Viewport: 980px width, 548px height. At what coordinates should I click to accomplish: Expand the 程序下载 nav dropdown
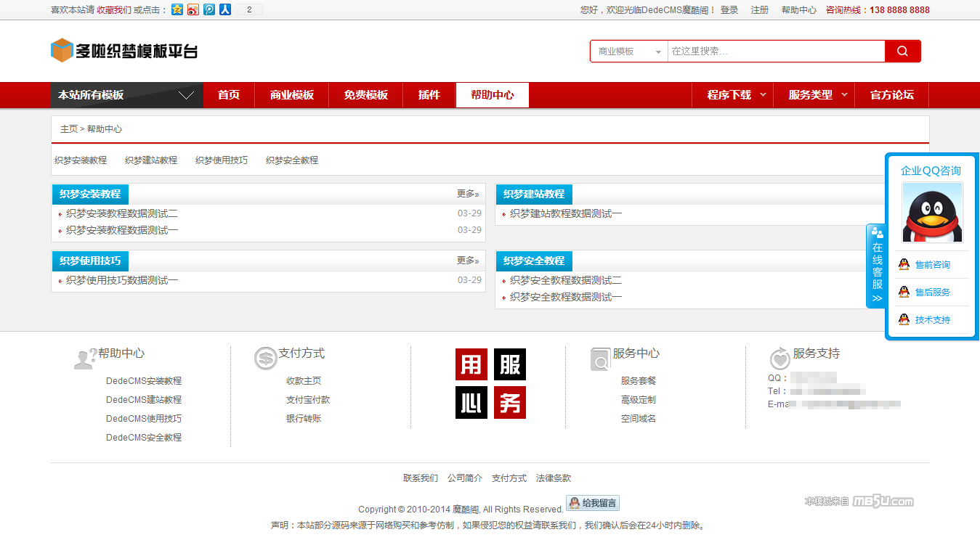736,95
